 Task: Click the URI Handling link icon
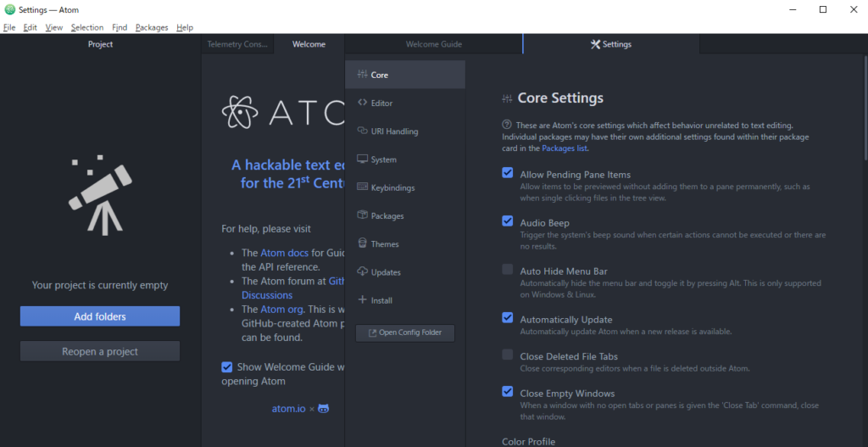363,131
